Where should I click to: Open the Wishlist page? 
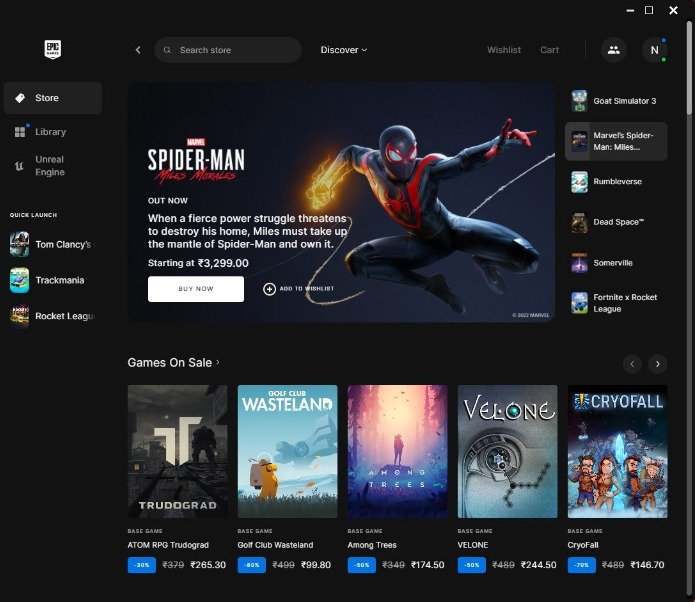tap(504, 50)
